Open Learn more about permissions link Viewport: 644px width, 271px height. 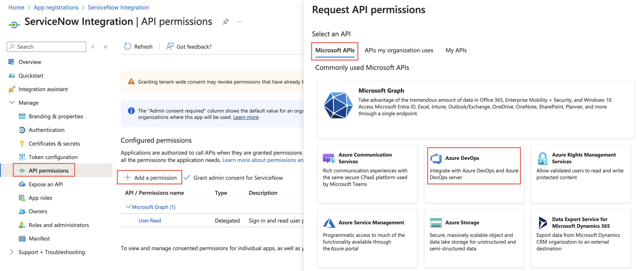[x=263, y=160]
